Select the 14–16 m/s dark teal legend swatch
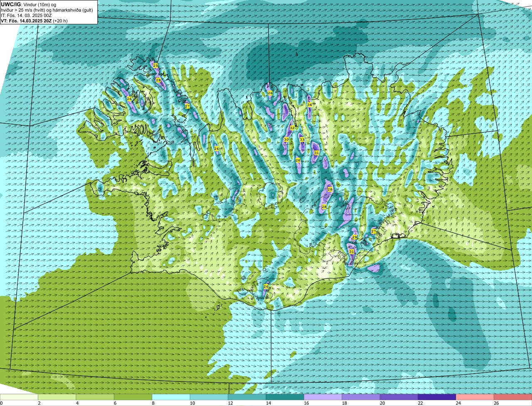 (x=285, y=397)
